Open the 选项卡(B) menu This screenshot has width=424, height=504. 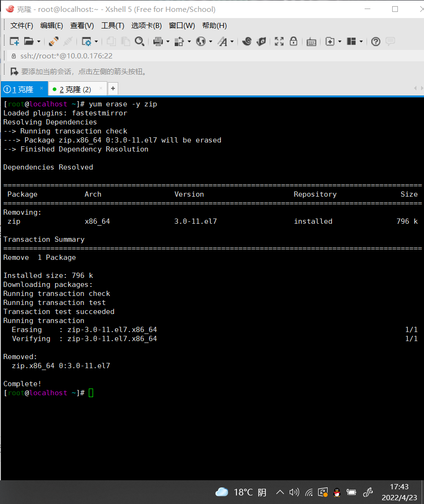pyautogui.click(x=146, y=25)
